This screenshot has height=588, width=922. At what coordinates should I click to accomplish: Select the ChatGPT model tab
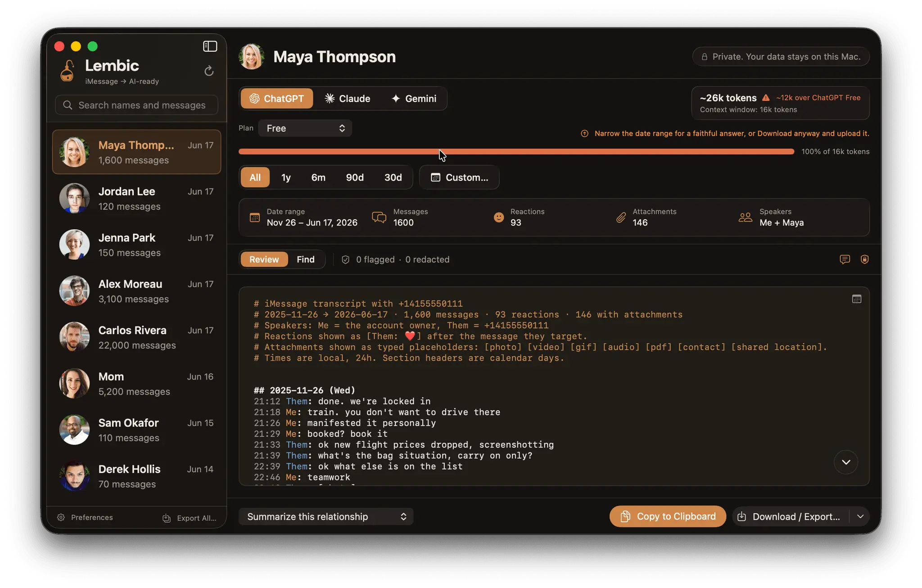(277, 99)
